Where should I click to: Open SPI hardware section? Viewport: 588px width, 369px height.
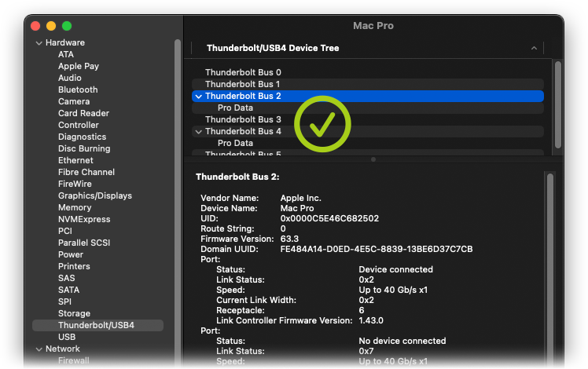tap(64, 301)
